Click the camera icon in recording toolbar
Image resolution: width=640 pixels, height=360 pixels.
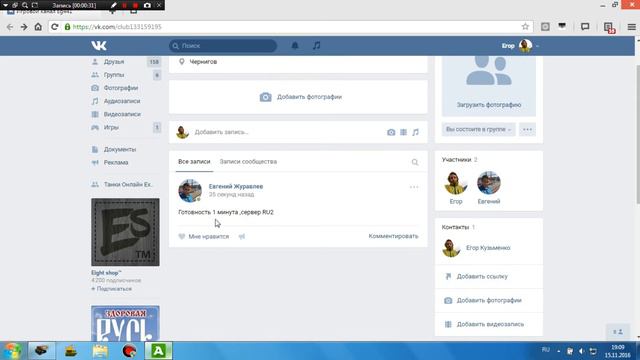147,5
